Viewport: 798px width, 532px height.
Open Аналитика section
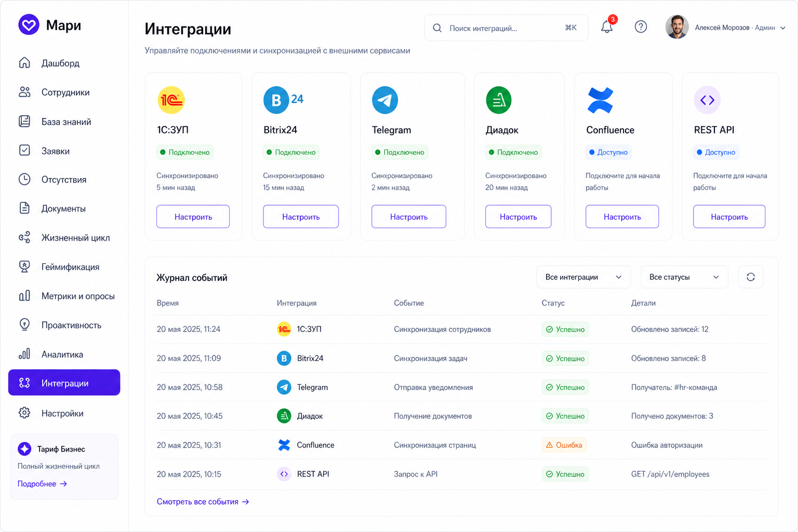coord(64,354)
